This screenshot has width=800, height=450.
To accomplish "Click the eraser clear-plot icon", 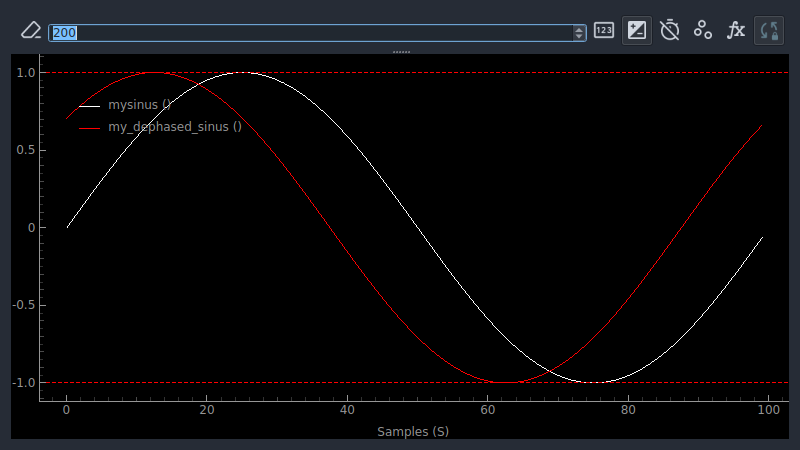I will tap(31, 31).
